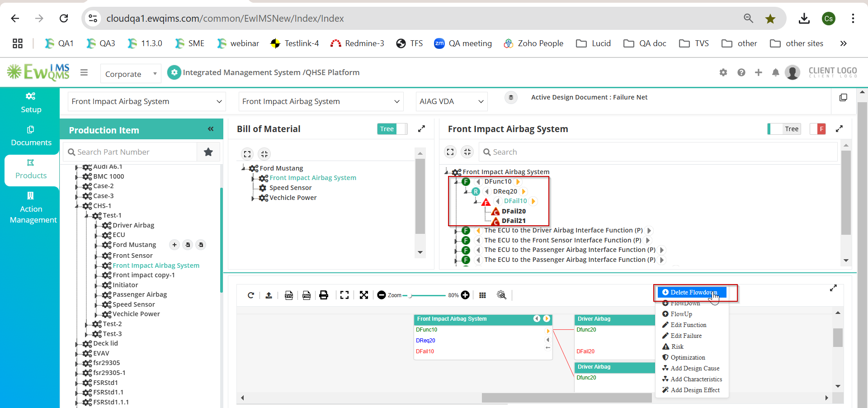Viewport: 868px width, 408px height.
Task: Open the Zoho People bookmark
Action: (x=533, y=43)
